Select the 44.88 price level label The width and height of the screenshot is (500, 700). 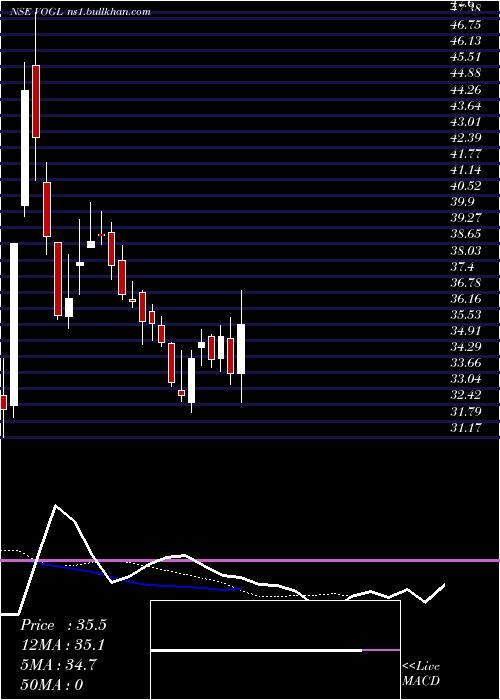tap(466, 73)
